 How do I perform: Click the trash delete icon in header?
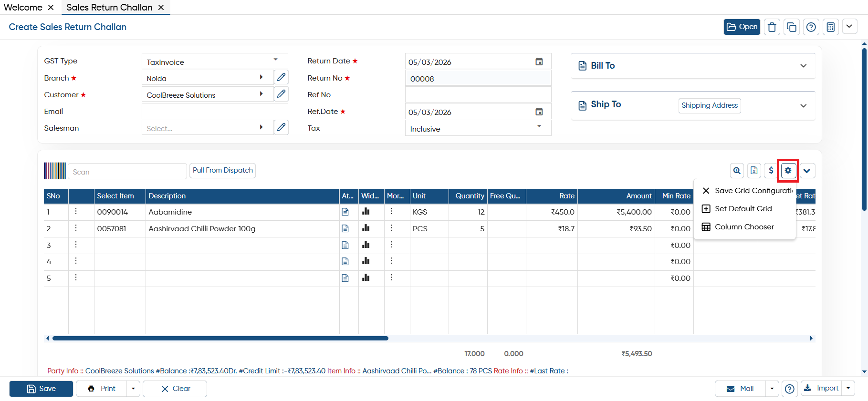tap(772, 27)
